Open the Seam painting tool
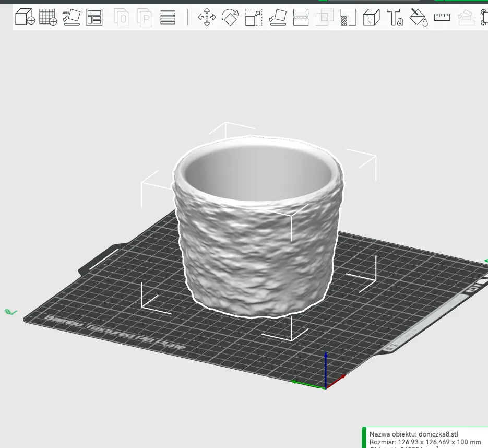Viewport: 488px width, 448px height. click(371, 17)
